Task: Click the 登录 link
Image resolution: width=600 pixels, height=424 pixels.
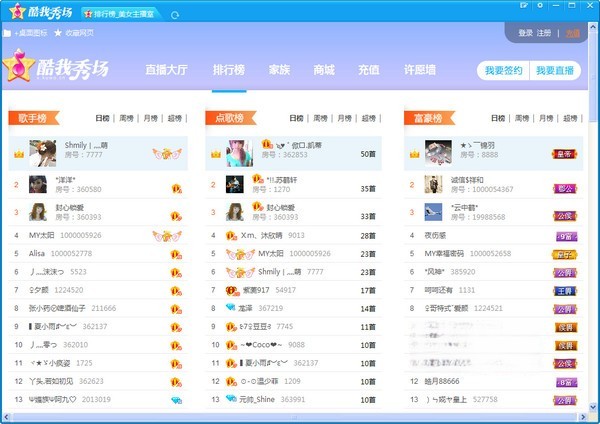Action: click(525, 33)
